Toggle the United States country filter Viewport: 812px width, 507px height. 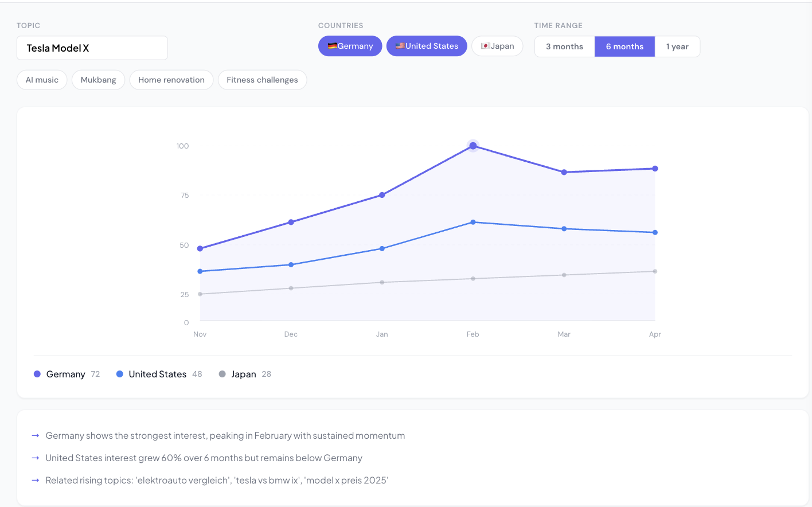[x=427, y=46]
